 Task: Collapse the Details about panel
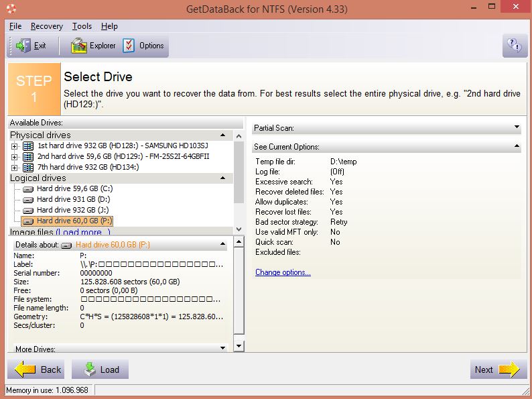tap(222, 244)
